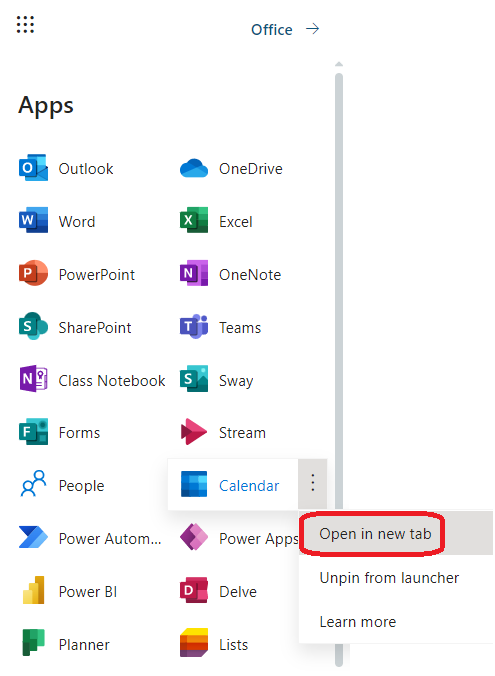Click the Power Apps text label

tap(259, 539)
